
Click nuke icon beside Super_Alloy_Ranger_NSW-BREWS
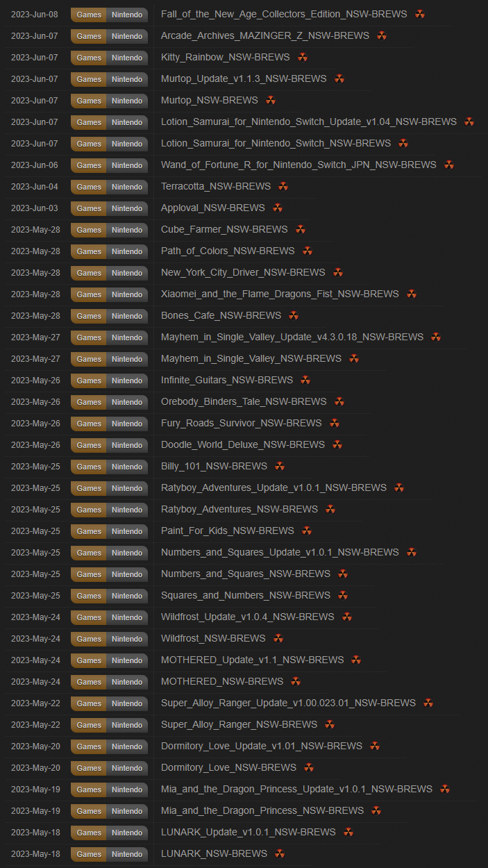coord(330,724)
